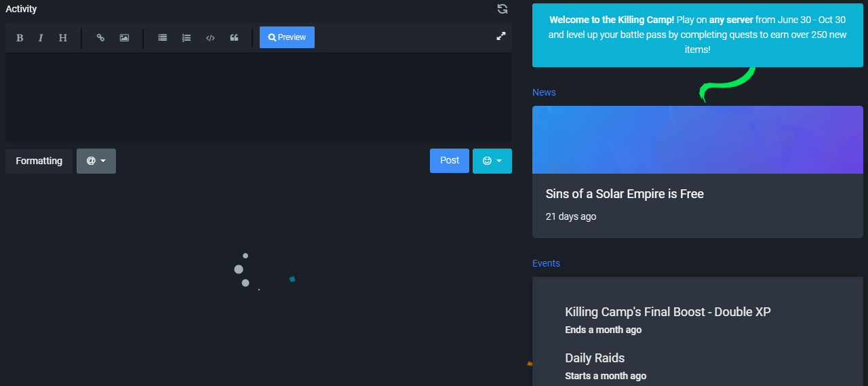868x386 pixels.
Task: Insert a hyperlink in the editor
Action: 100,38
